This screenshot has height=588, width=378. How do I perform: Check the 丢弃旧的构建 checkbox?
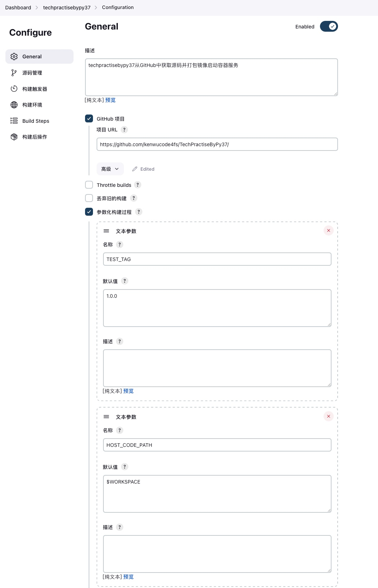89,198
